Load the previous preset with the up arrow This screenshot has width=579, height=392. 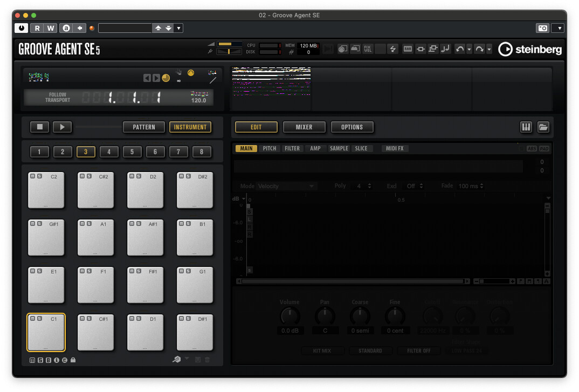point(158,28)
